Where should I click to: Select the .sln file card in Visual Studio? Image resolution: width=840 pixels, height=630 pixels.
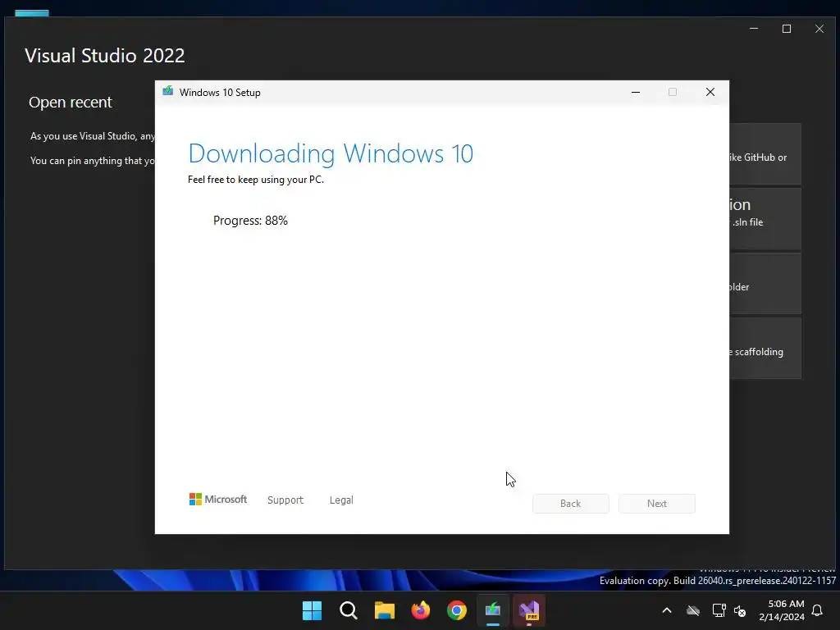click(765, 218)
